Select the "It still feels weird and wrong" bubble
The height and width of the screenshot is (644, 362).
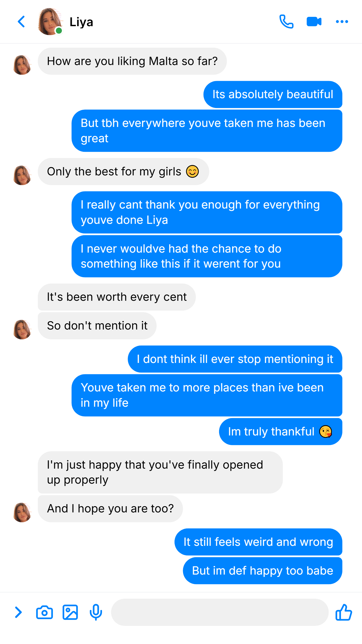pos(258,542)
